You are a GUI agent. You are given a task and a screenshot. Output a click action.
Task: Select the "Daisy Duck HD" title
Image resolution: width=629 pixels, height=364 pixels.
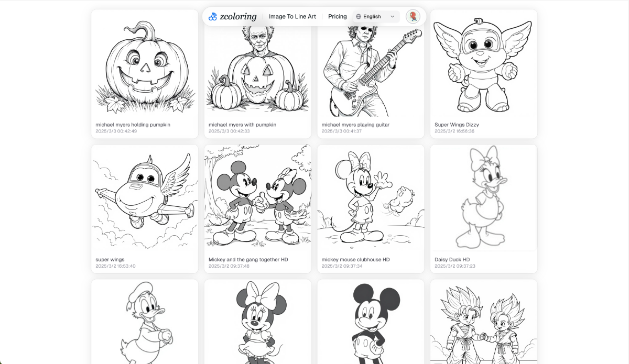point(452,259)
